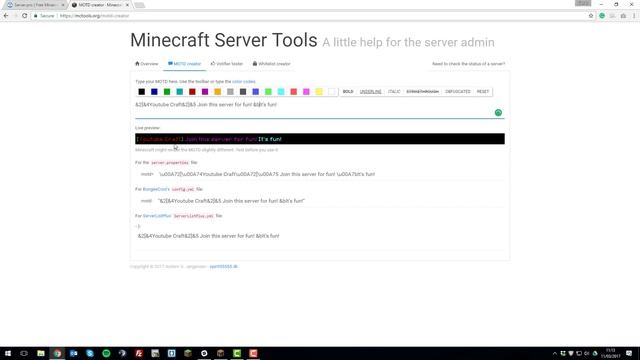The image size is (640, 360).
Task: Open Spotify from taskbar
Action: tap(106, 353)
